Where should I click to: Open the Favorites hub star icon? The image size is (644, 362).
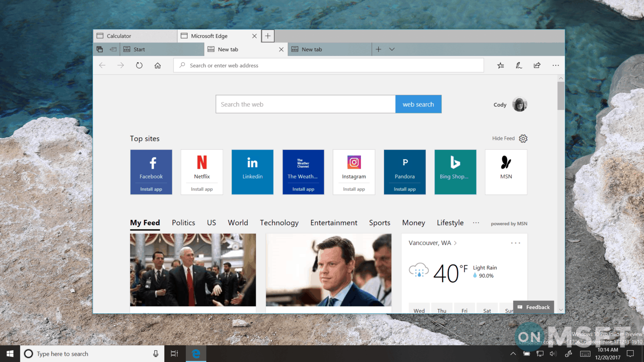pos(501,66)
